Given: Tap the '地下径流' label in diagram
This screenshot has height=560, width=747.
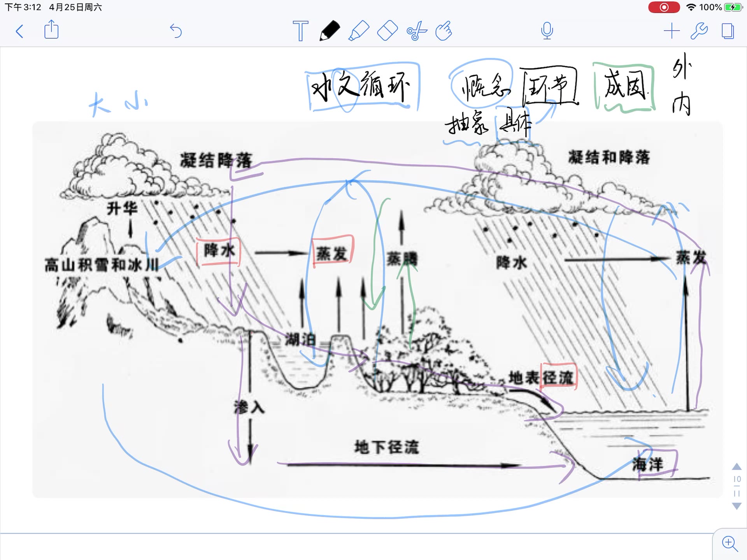Looking at the screenshot, I should pos(387,447).
